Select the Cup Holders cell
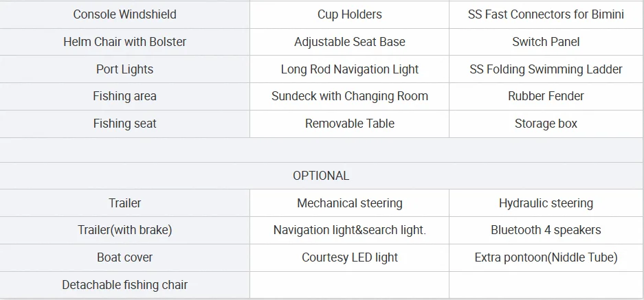Screen dimensions: 644x300 [349, 14]
